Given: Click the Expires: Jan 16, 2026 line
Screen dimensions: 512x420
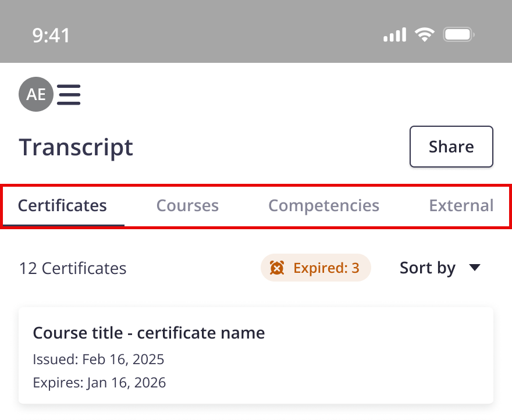Looking at the screenshot, I should [99, 383].
